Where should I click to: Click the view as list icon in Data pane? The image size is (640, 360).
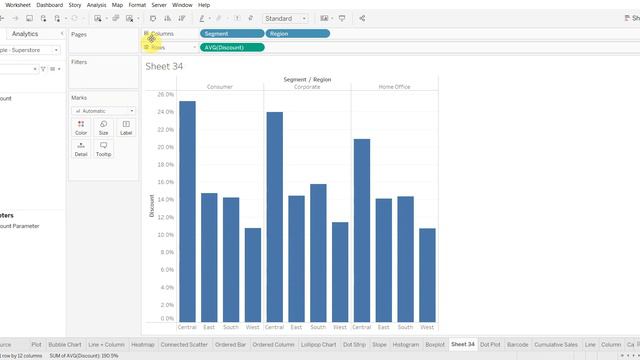[53, 69]
